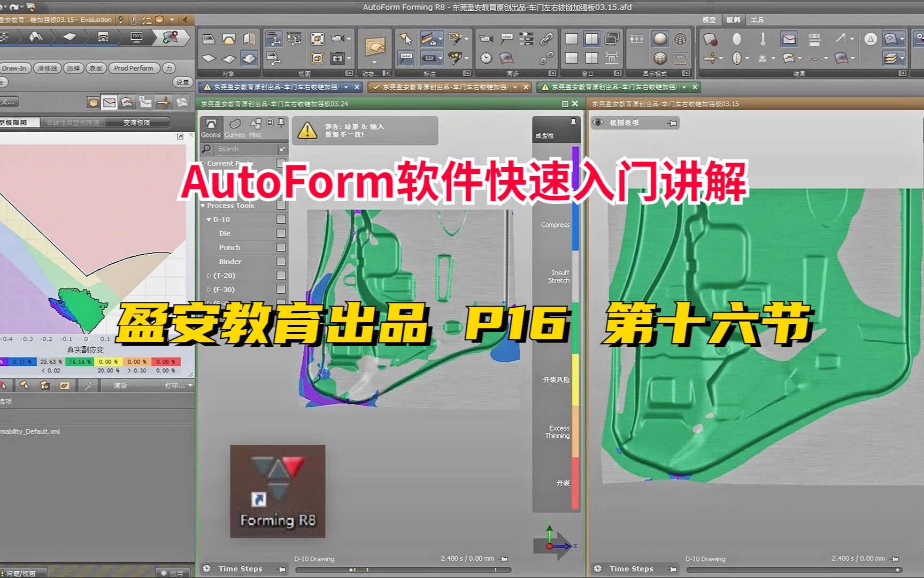This screenshot has width=924, height=578.
Task: Choose two-column window layout
Action: 591,39
